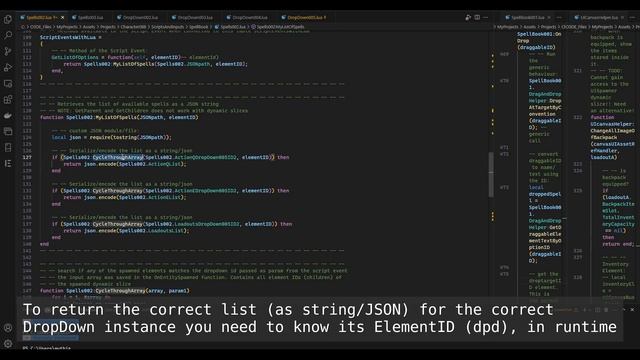Click the Open Changes icon in editor toolbar

pos(468,18)
